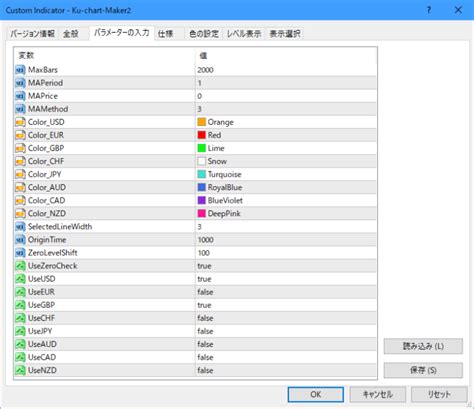The width and height of the screenshot is (474, 409).
Task: Toggle the UseAUD value false
Action: coord(286,344)
